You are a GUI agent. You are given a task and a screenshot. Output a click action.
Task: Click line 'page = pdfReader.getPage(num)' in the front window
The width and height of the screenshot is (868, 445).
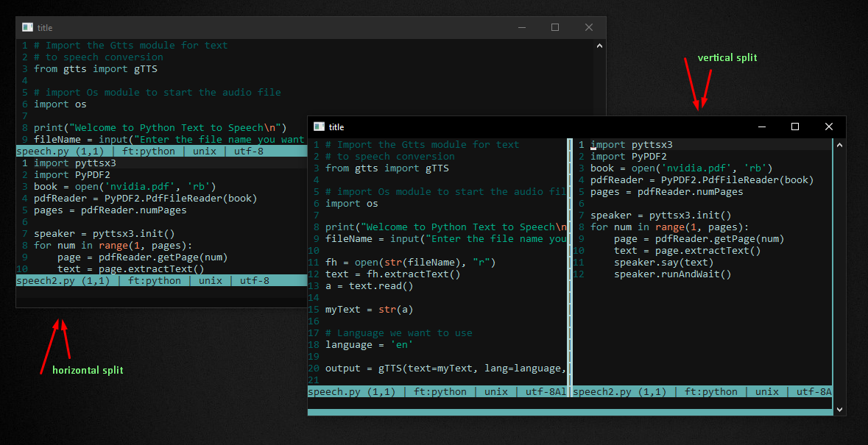point(699,239)
